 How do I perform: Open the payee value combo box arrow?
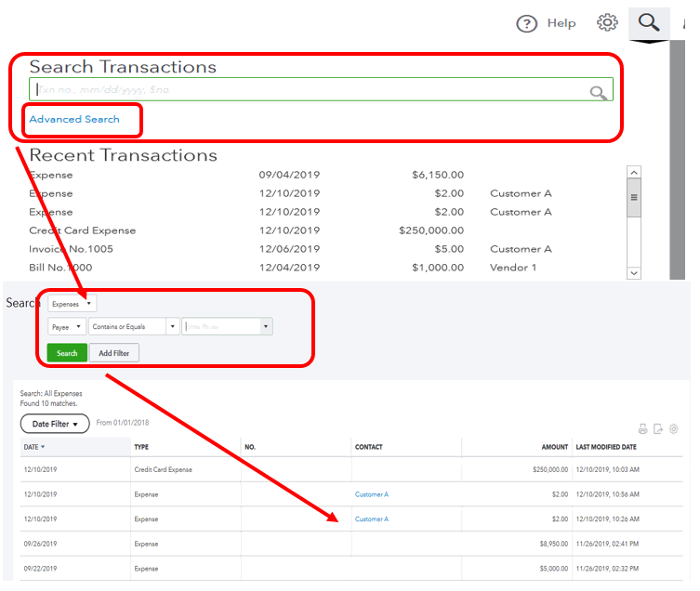coord(266,326)
